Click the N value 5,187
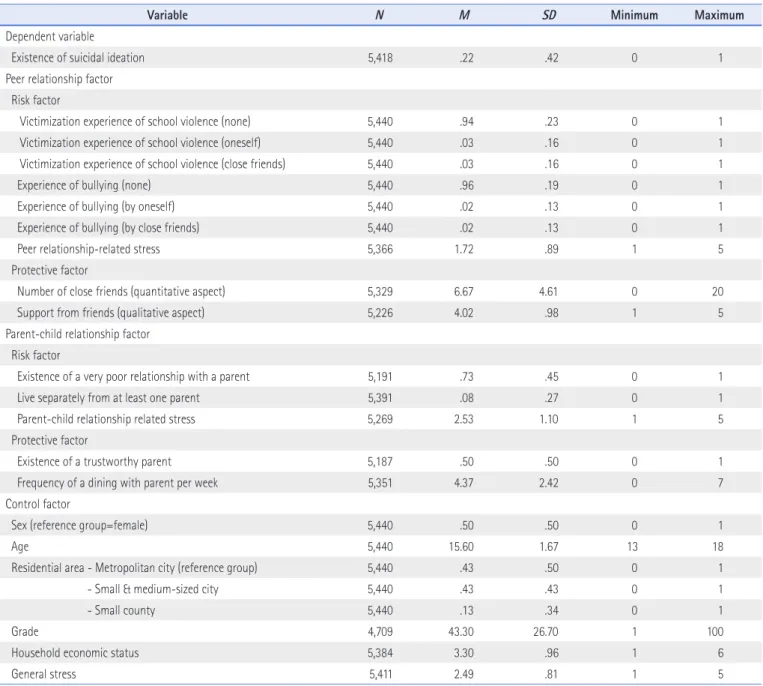 point(380,462)
